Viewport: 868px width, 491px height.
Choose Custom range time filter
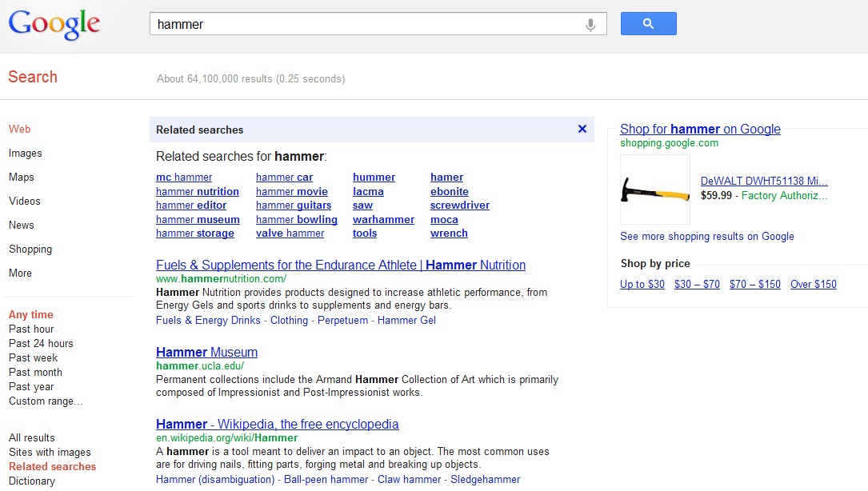[x=46, y=401]
